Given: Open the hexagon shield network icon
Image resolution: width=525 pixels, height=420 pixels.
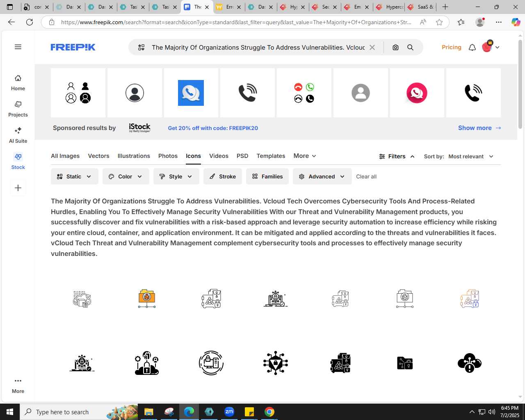Looking at the screenshot, I should (276, 363).
